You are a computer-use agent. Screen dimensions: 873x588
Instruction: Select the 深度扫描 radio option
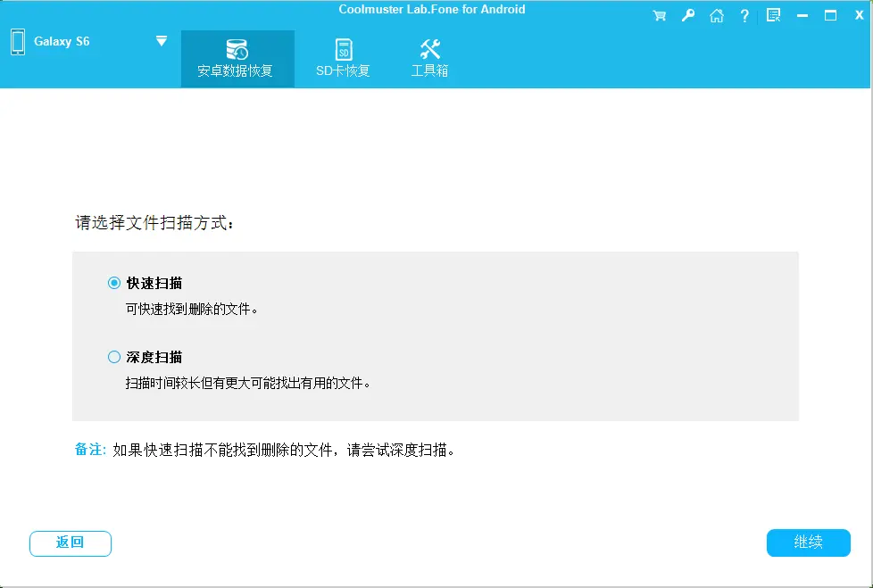(x=114, y=357)
